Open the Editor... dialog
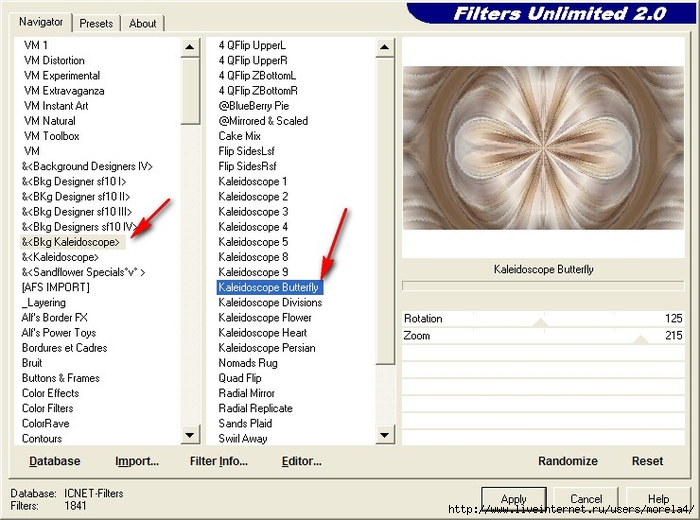700x520 pixels. [301, 461]
